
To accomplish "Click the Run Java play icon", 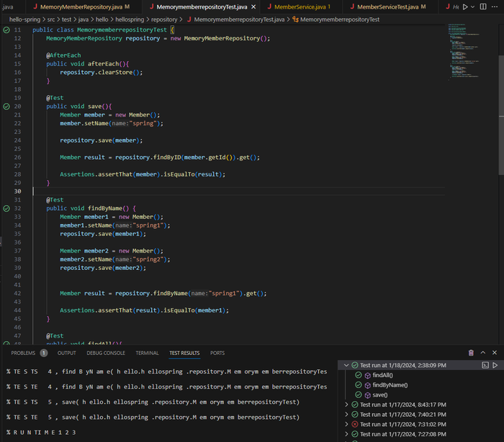I will point(464,6).
